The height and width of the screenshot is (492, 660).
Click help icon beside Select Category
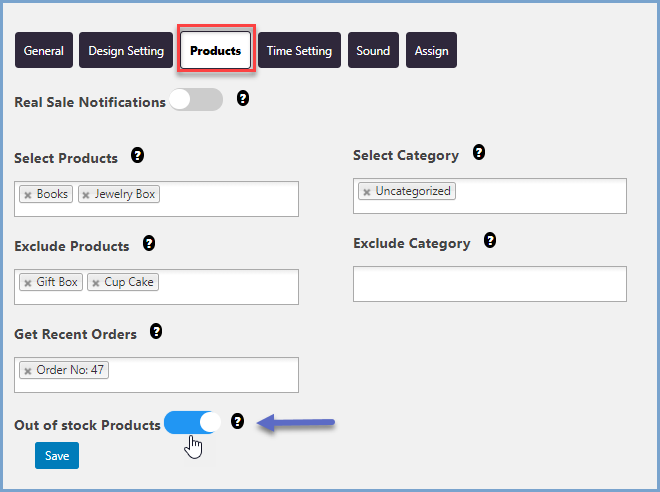pyautogui.click(x=479, y=153)
